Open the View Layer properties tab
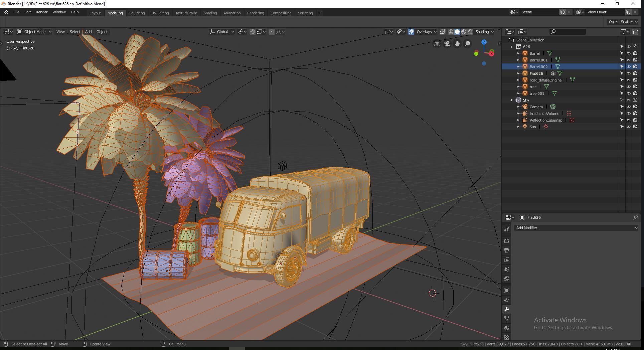Viewport: 644px width, 350px height. (x=507, y=259)
